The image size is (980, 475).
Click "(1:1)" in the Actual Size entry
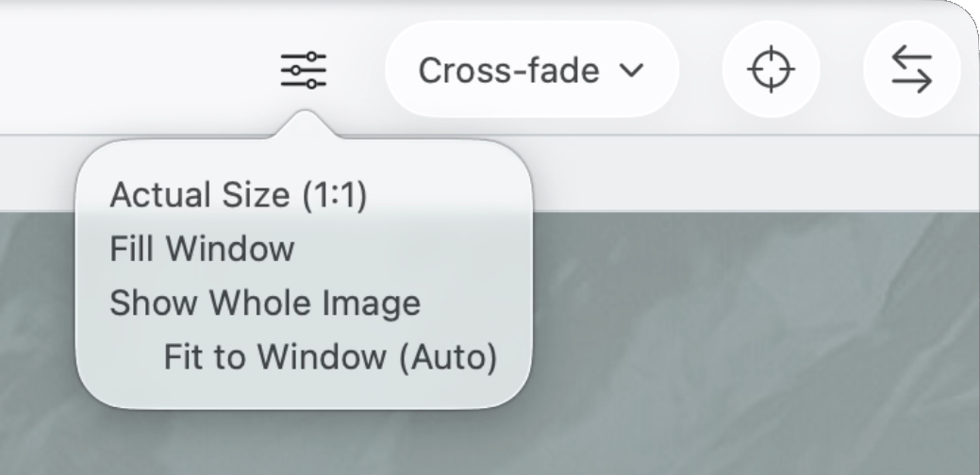[x=334, y=195]
